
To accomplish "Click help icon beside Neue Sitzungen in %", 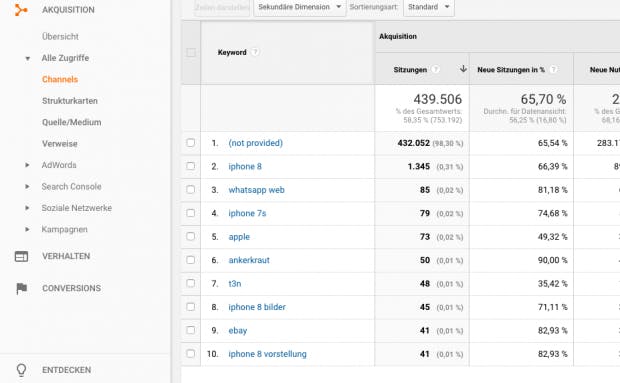I will click(554, 70).
